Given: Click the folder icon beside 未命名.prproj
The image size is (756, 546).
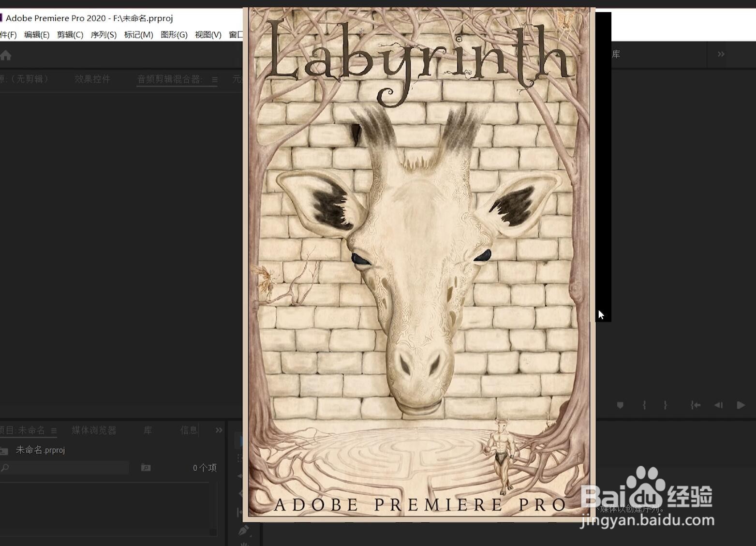Looking at the screenshot, I should coord(4,451).
